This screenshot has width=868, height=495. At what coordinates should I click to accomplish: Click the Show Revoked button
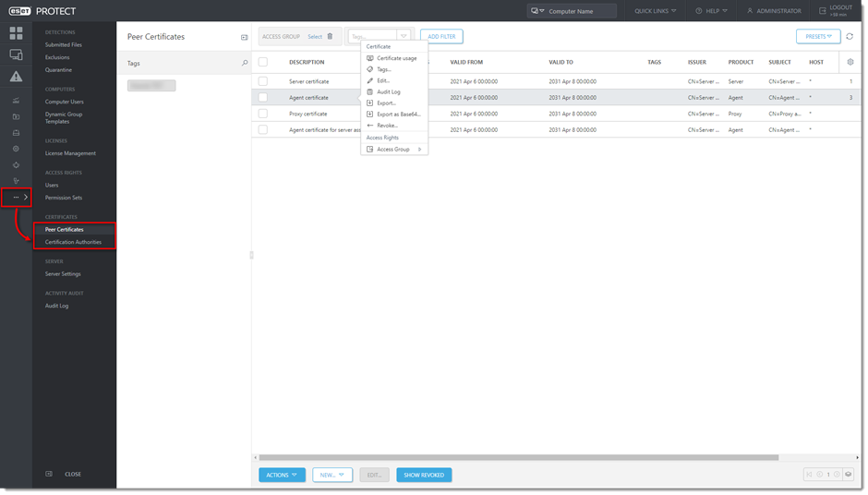coord(424,475)
